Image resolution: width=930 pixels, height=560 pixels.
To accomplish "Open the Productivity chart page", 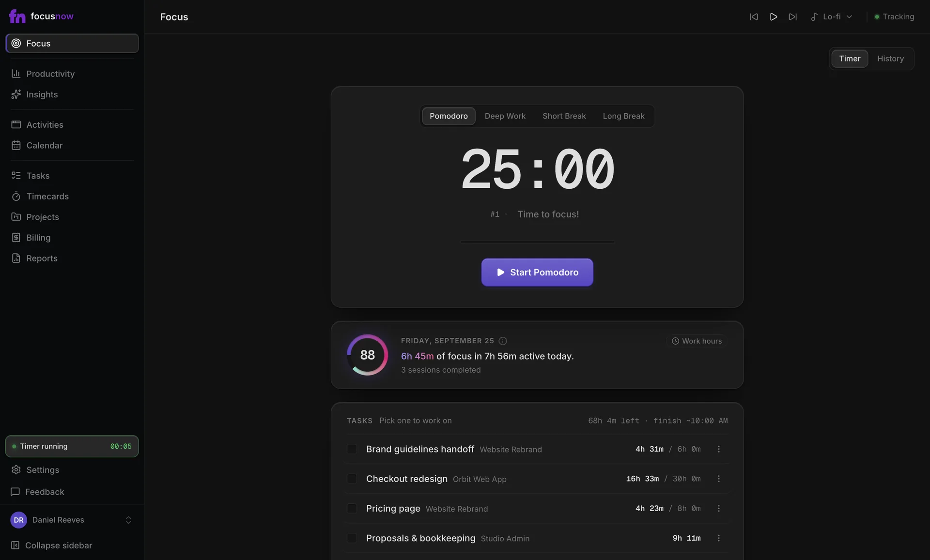I will click(x=72, y=74).
